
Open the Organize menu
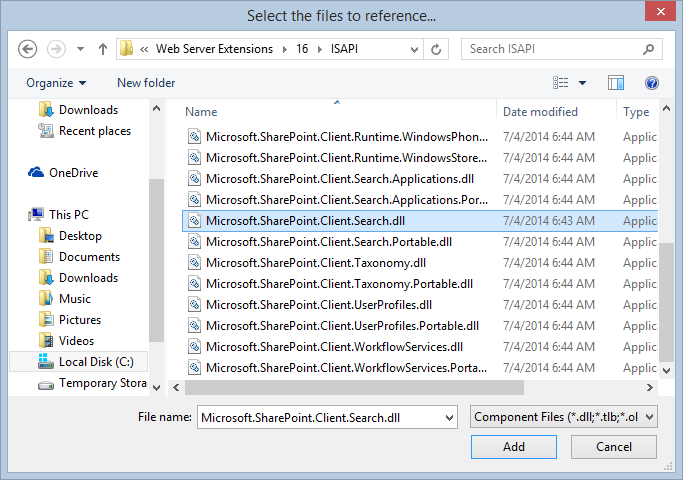pos(56,83)
